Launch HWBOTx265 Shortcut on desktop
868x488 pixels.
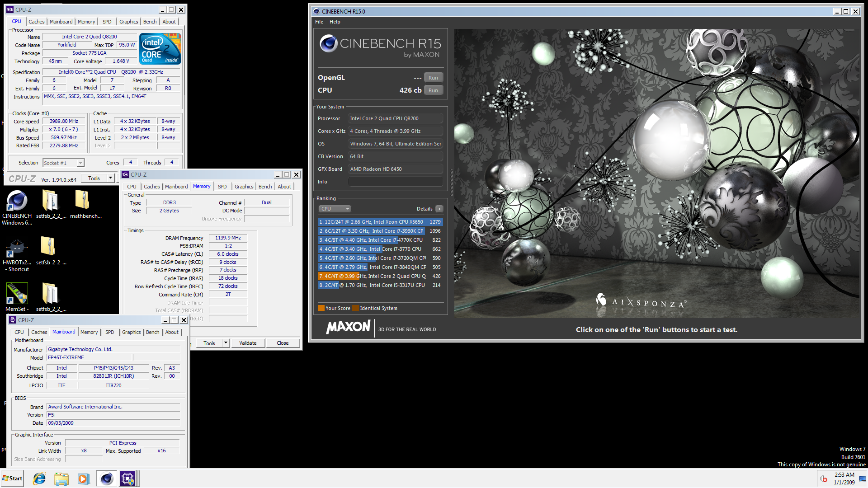coord(17,254)
